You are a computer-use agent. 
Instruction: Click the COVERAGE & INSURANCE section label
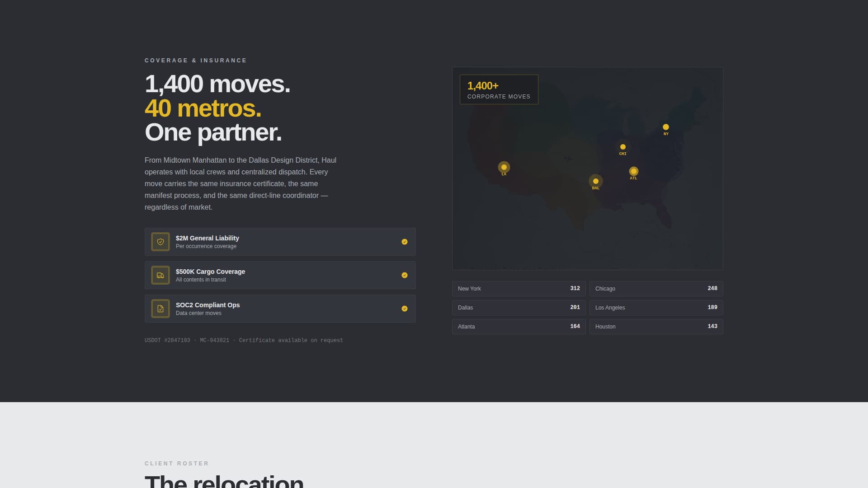tap(196, 61)
